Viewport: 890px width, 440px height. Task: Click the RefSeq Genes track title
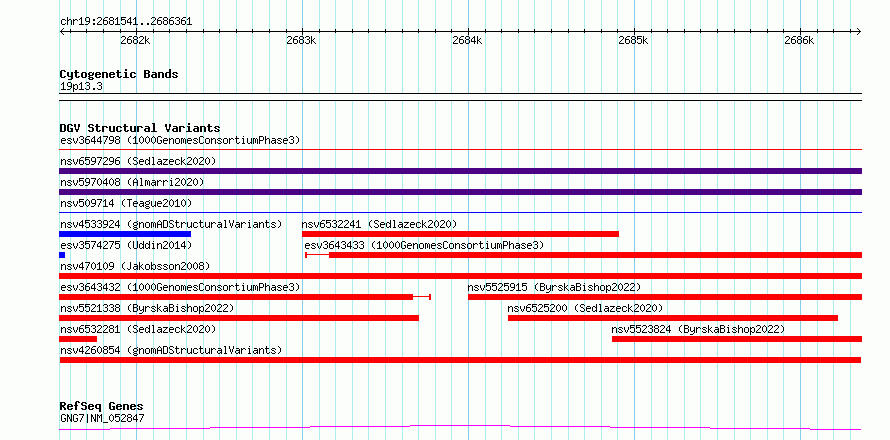[x=102, y=407]
